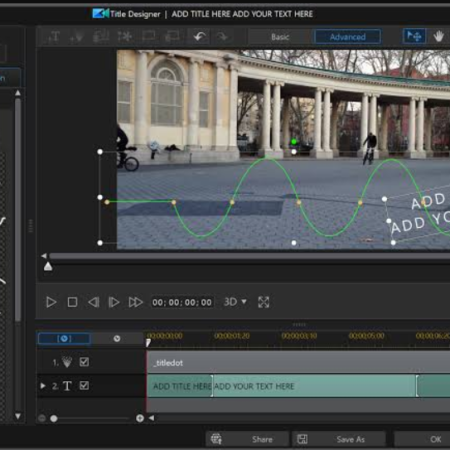Image resolution: width=450 pixels, height=450 pixels.
Task: Click the single rectangle insert background icon
Action: pyautogui.click(x=148, y=36)
